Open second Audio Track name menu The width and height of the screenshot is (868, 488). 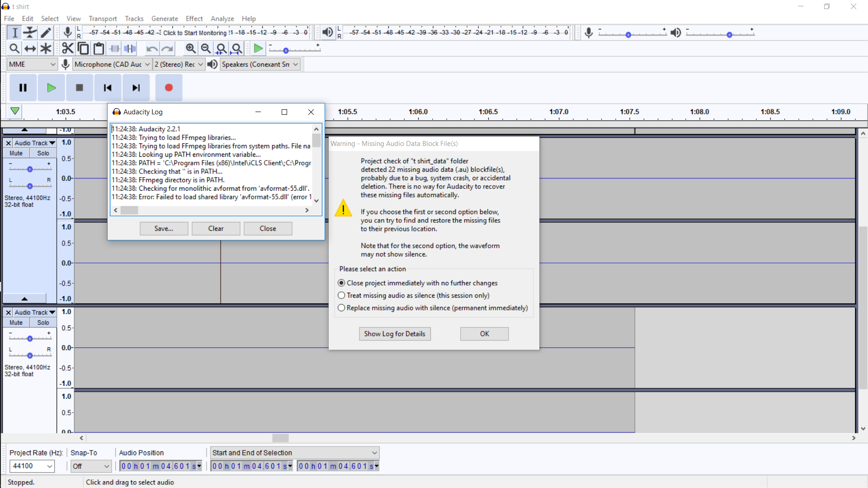pyautogui.click(x=34, y=312)
